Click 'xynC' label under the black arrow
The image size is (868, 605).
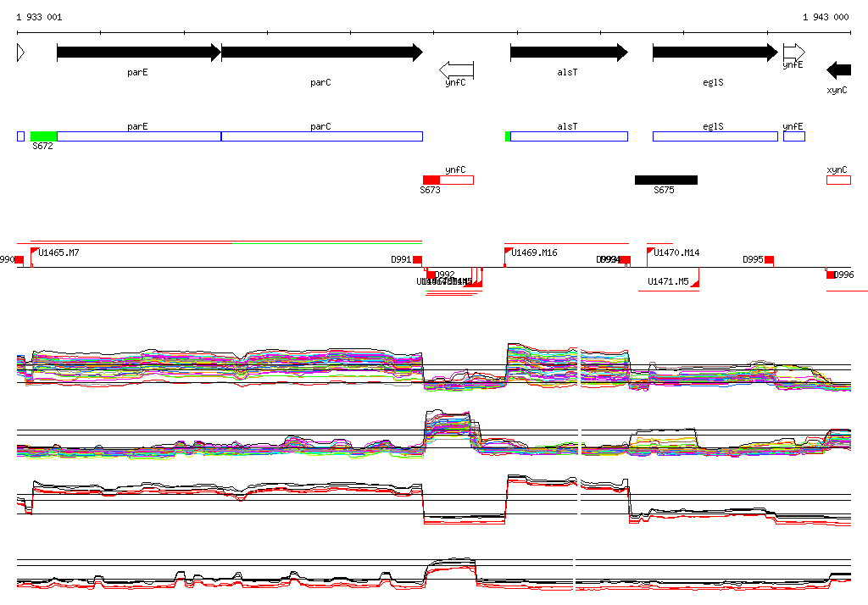point(837,90)
